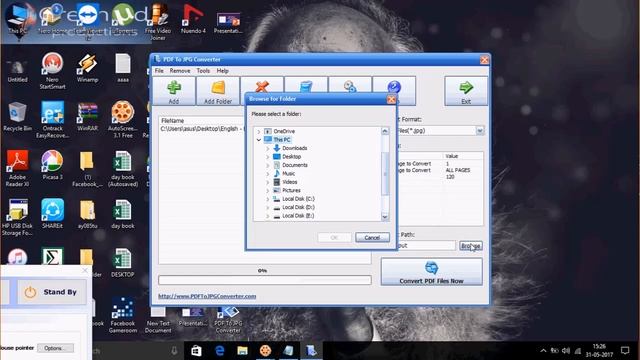Open the notification center icon
This screenshot has height=360, width=640.
[625, 351]
